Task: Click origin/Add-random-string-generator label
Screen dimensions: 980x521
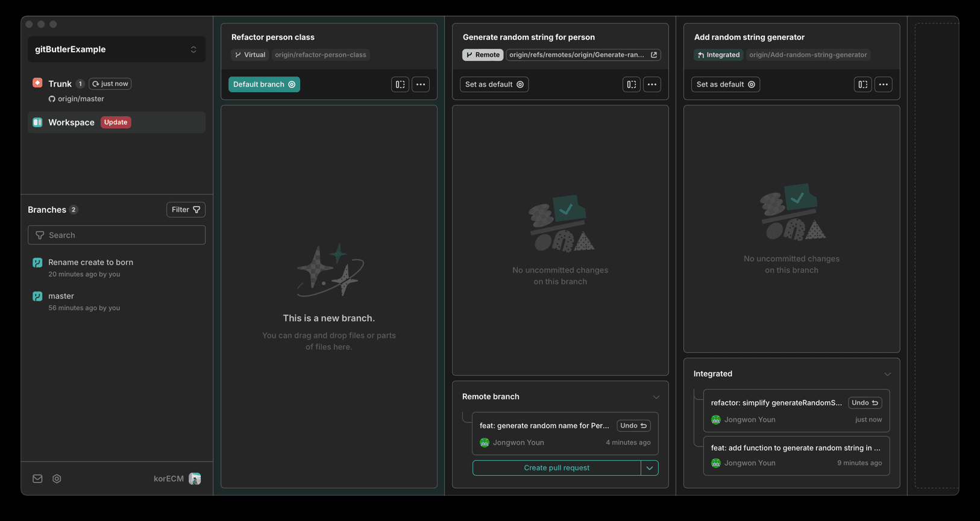Action: click(x=808, y=55)
